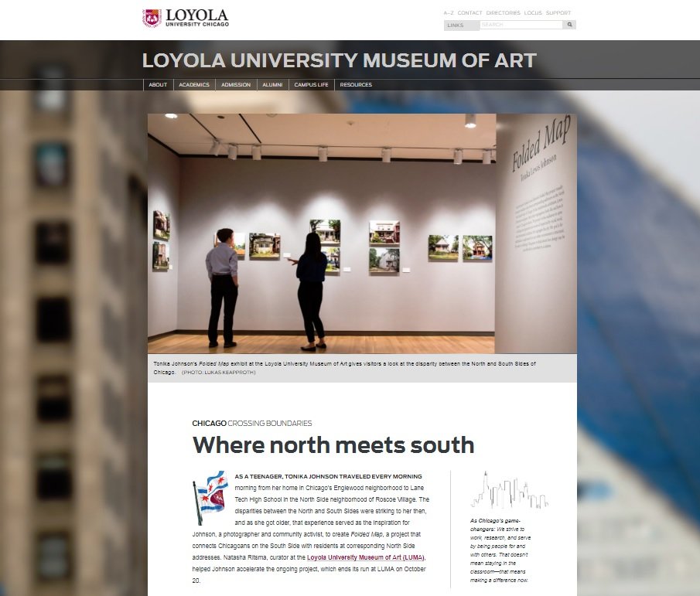The width and height of the screenshot is (700, 596).
Task: Follow the Loyola University Museum of Art (LUMA) link
Action: point(366,557)
